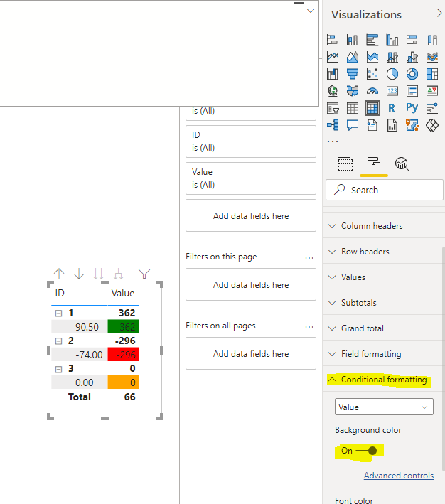Image resolution: width=445 pixels, height=504 pixels.
Task: Add a Filled map visual
Action: click(x=353, y=91)
